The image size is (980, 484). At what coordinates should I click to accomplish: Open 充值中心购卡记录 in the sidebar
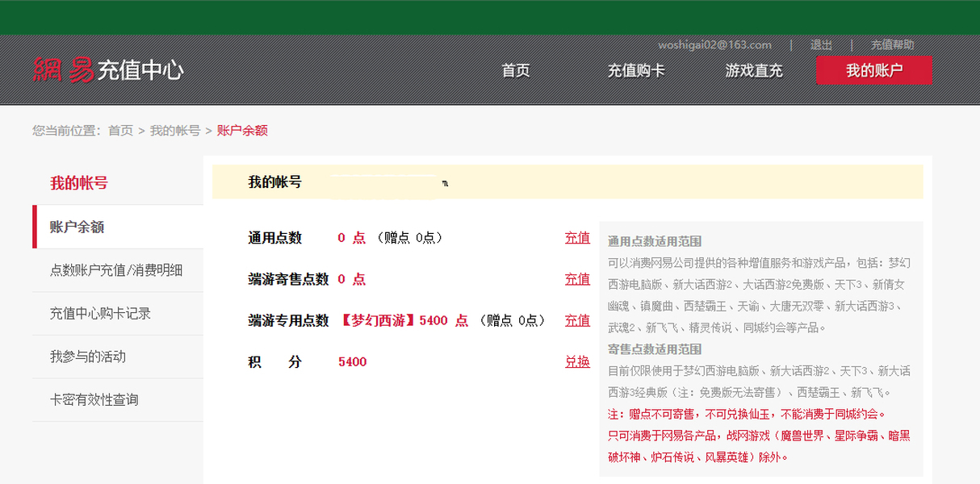click(x=118, y=314)
